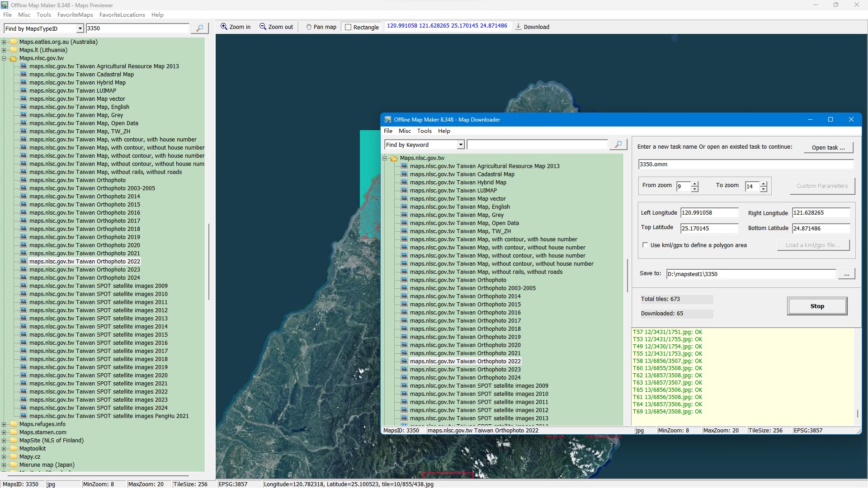Expand the Maps.stamen.com folder
Viewport: 868px width, 488px height.
tap(4, 432)
